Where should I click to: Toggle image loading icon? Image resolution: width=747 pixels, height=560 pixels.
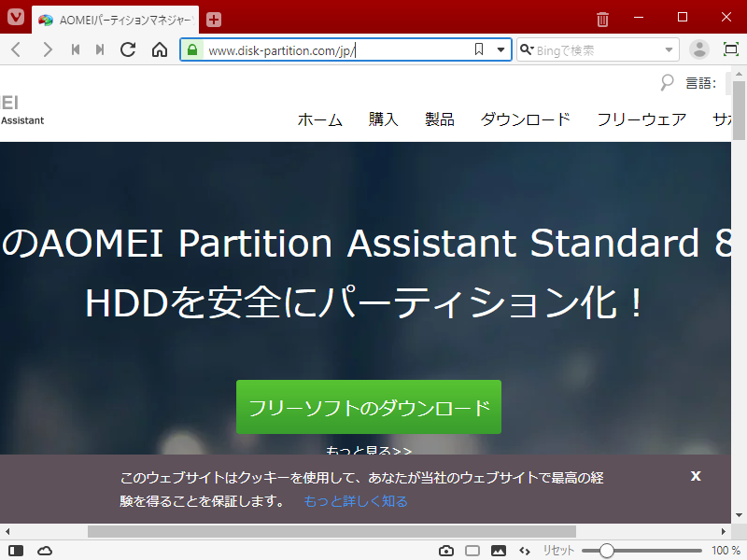(x=499, y=551)
